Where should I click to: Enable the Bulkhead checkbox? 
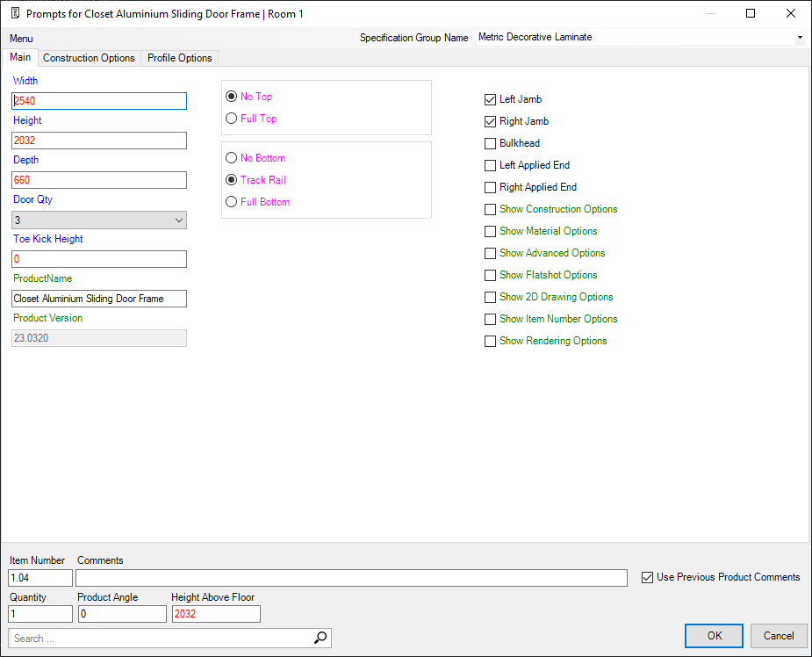click(x=491, y=144)
